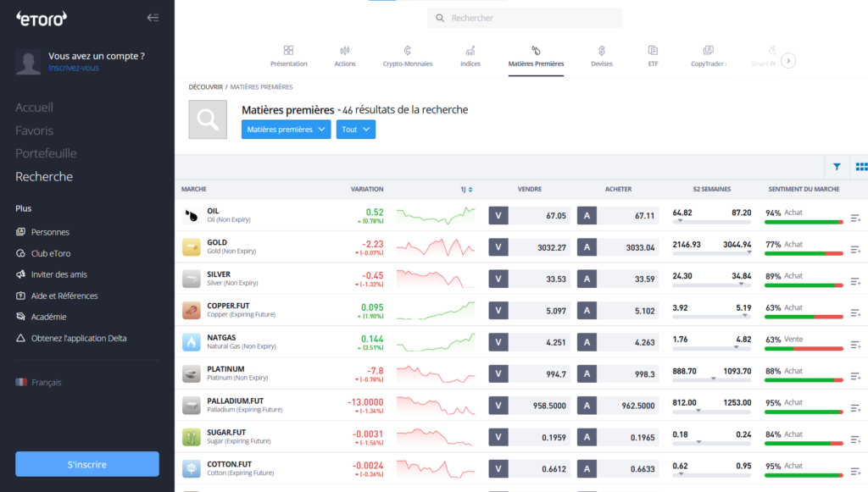Click the Inscrivez-vous link
The height and width of the screenshot is (492, 868).
(74, 68)
